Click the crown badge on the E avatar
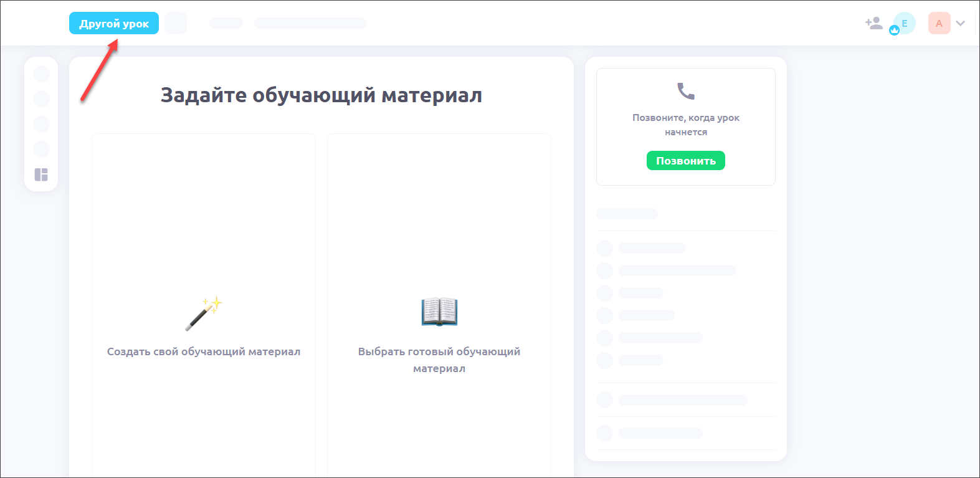This screenshot has height=478, width=980. pos(895,31)
